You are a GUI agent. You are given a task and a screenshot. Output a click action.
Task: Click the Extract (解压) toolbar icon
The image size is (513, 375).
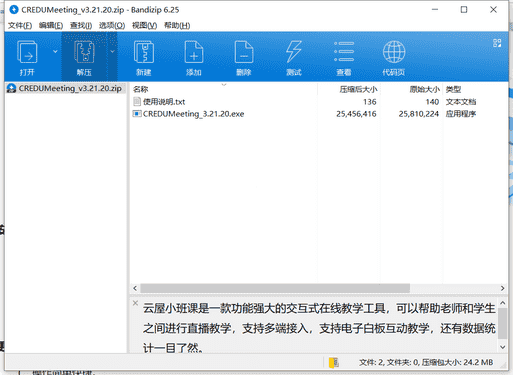[x=84, y=52]
